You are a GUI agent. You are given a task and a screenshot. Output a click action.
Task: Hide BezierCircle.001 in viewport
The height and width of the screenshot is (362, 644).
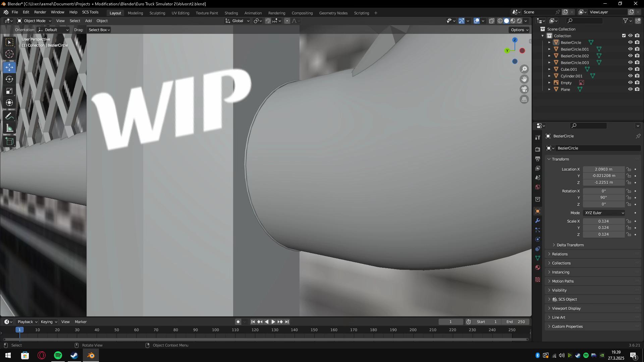(630, 49)
